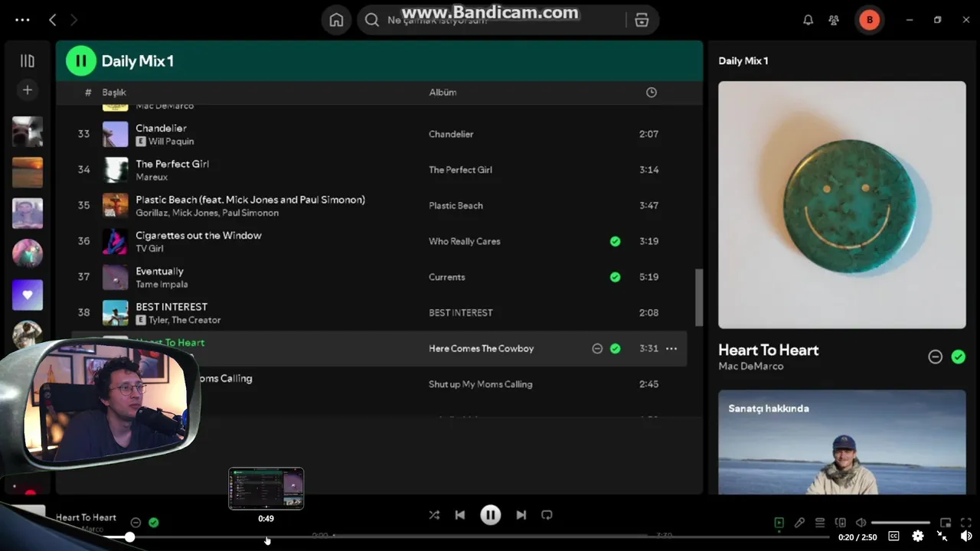The width and height of the screenshot is (980, 551).
Task: Adjust Spotify volume slider
Action: click(x=901, y=523)
